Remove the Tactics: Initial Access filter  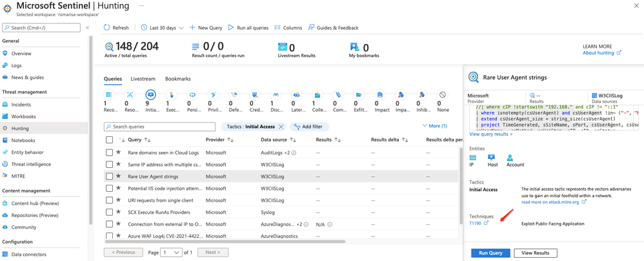281,127
